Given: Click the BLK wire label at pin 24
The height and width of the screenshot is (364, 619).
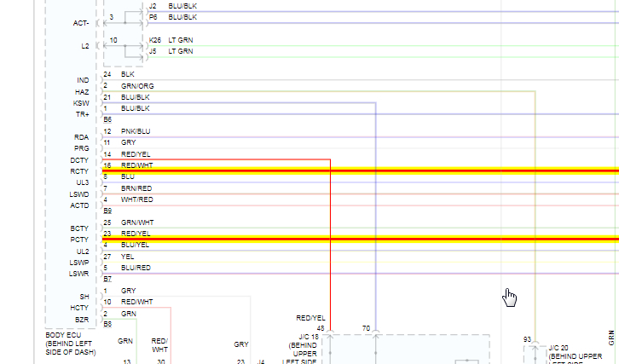Looking at the screenshot, I should (x=128, y=74).
